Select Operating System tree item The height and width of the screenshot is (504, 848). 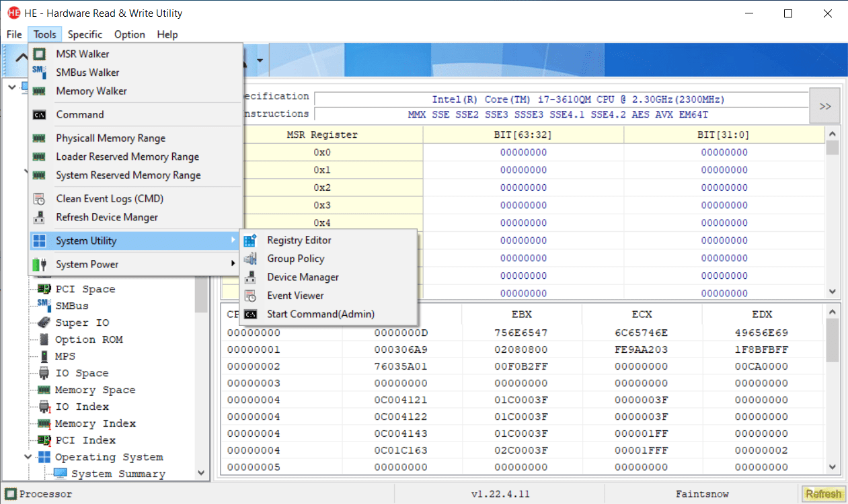point(109,457)
